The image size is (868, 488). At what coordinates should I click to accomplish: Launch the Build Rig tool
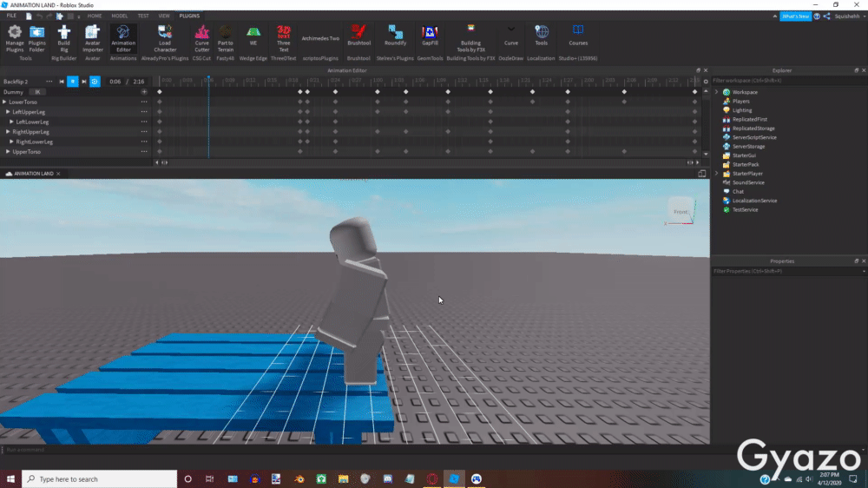click(x=63, y=39)
